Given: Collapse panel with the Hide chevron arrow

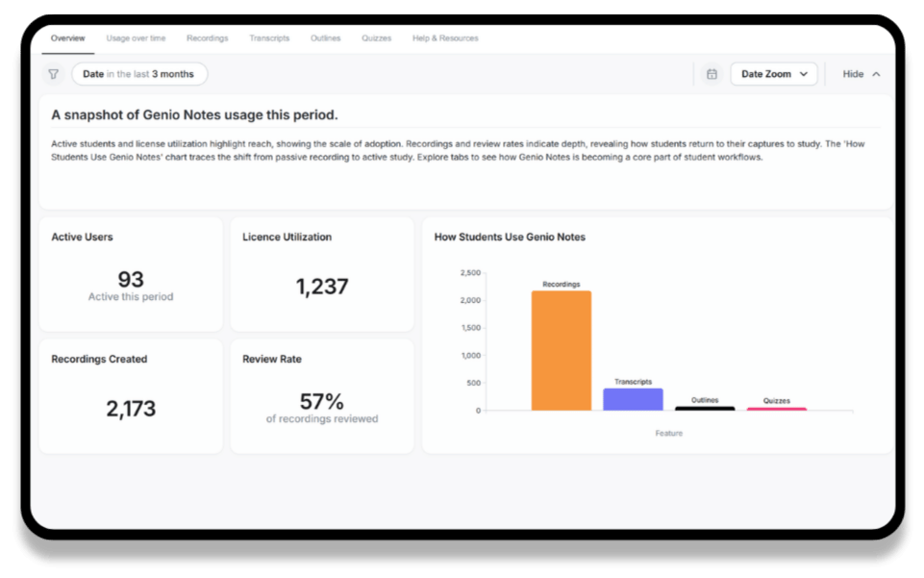Looking at the screenshot, I should (x=876, y=74).
